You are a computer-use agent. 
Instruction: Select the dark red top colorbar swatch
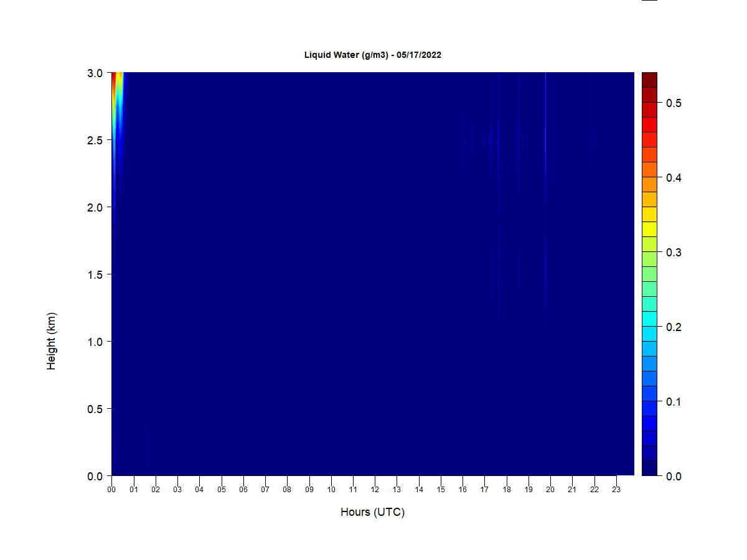click(x=649, y=80)
